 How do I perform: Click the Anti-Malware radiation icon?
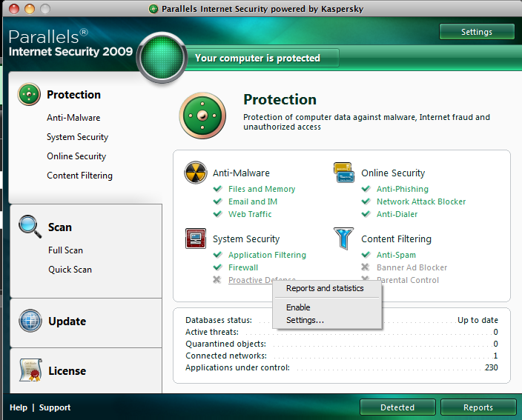point(196,173)
